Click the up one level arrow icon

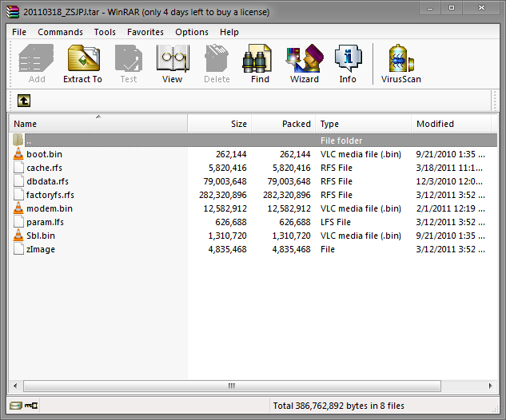tap(24, 101)
